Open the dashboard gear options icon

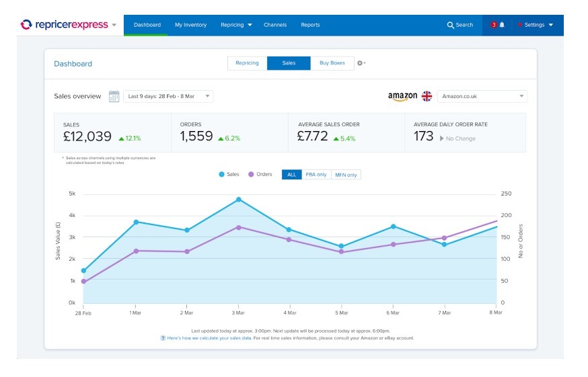361,63
